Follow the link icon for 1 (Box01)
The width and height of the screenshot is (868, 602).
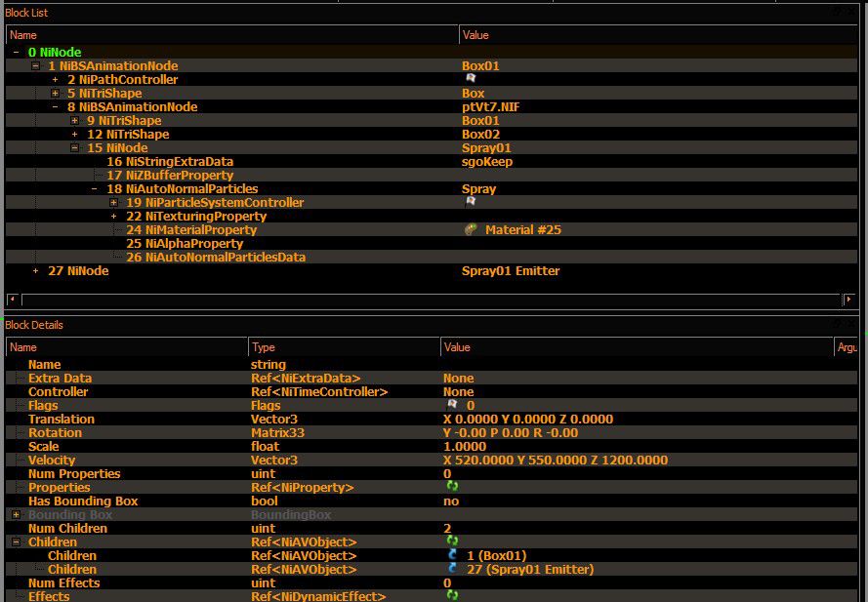pyautogui.click(x=452, y=554)
